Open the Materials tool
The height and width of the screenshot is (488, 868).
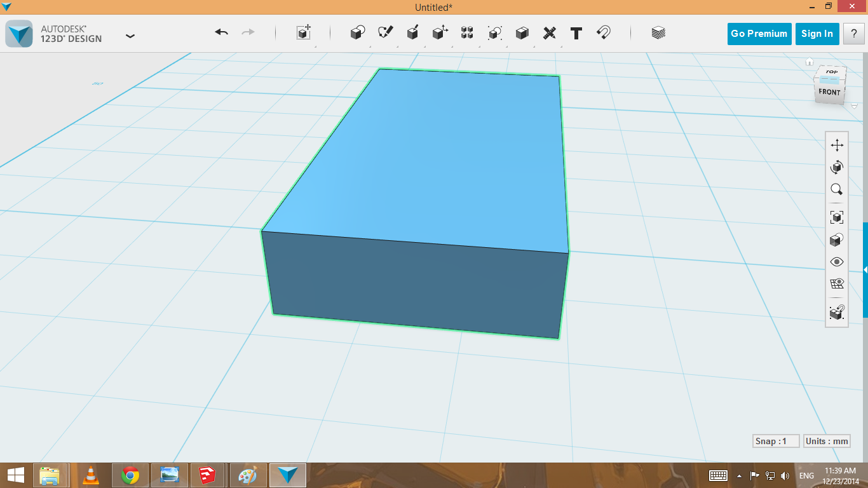click(658, 33)
